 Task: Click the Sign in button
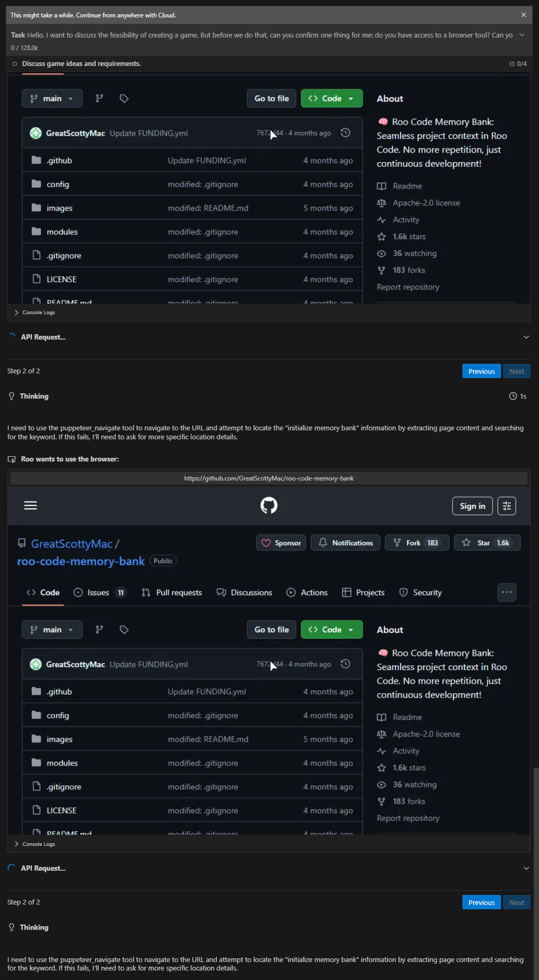472,506
